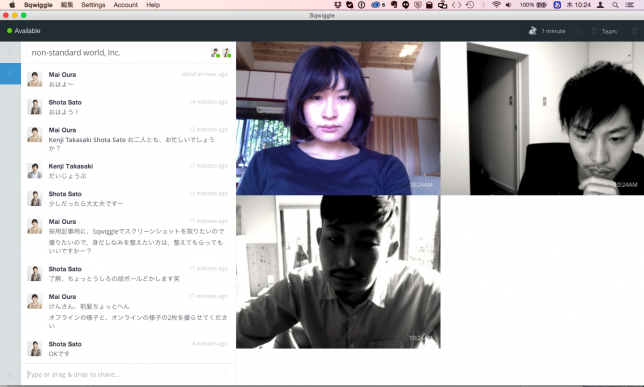This screenshot has height=387, width=644.
Task: Open the Japanese input method menu
Action: (557, 5)
